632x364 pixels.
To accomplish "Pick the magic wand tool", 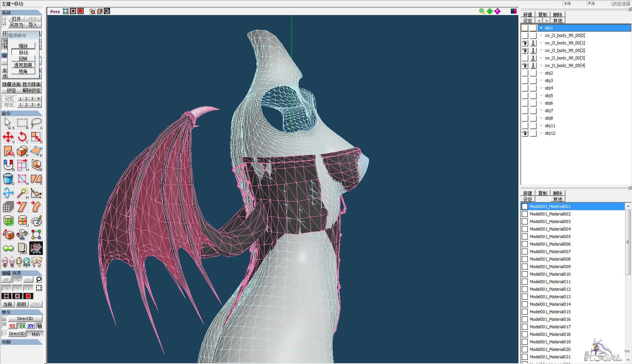I will point(22,193).
